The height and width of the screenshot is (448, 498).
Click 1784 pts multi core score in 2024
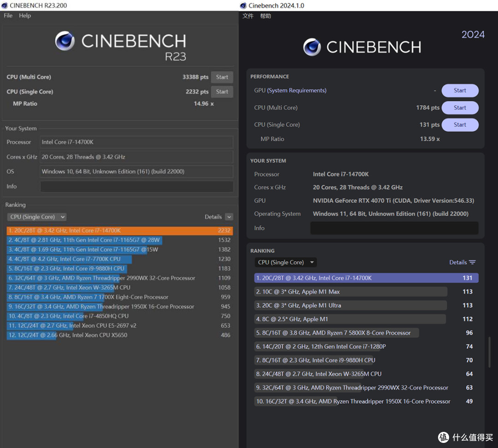click(427, 108)
